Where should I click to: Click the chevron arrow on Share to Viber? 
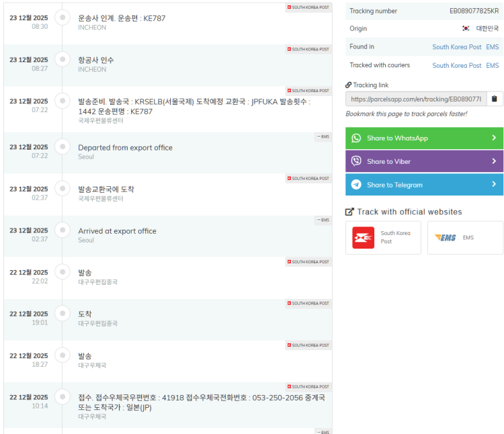494,161
